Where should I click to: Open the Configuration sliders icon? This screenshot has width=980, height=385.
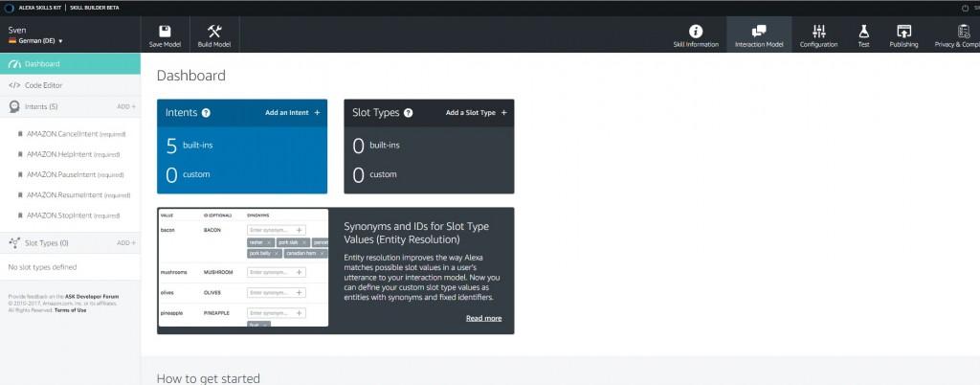(818, 31)
